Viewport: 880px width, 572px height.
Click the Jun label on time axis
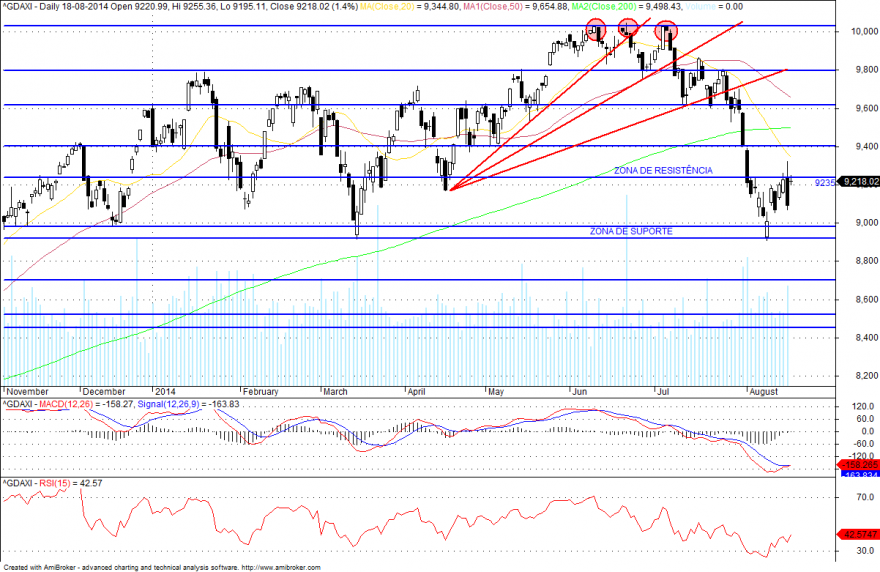coord(580,392)
